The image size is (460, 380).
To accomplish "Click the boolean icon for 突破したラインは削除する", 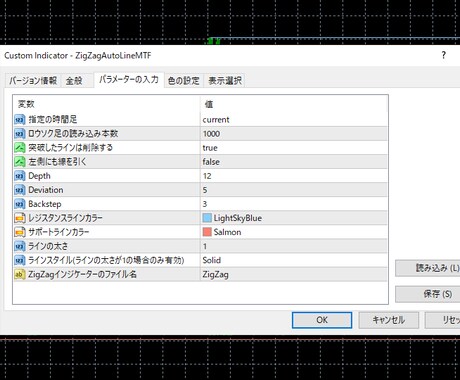I will click(x=20, y=148).
